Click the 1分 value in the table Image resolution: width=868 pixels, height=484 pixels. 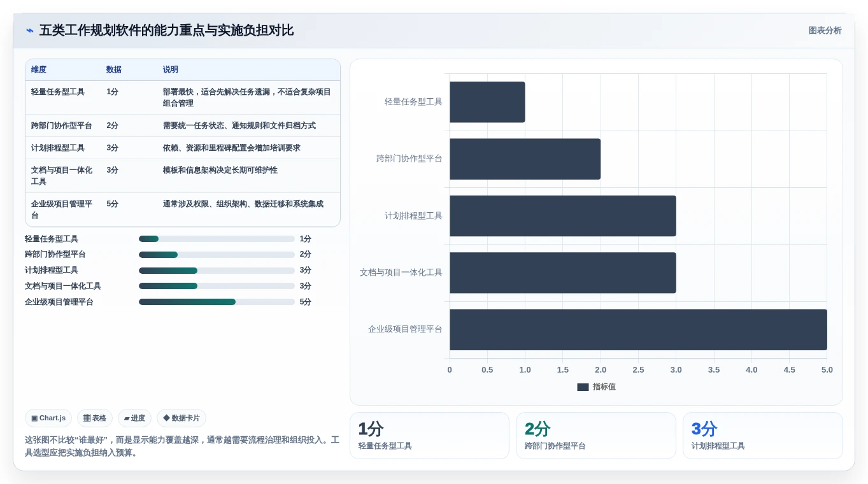(x=113, y=92)
